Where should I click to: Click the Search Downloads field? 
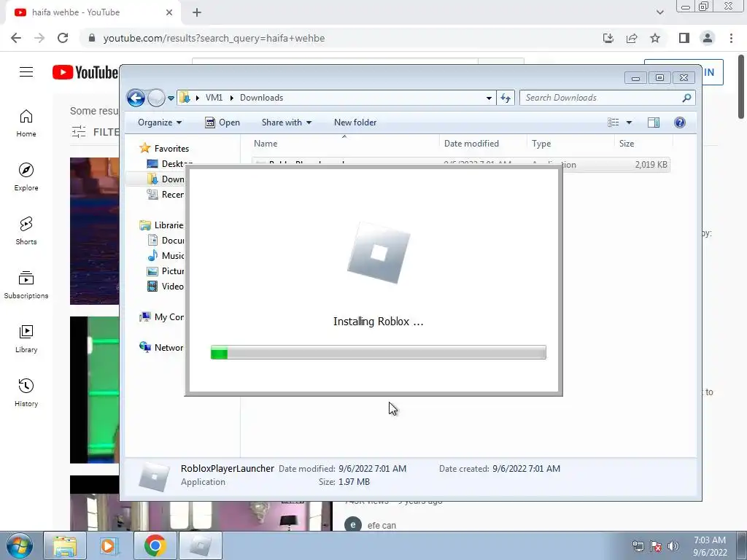(x=608, y=98)
